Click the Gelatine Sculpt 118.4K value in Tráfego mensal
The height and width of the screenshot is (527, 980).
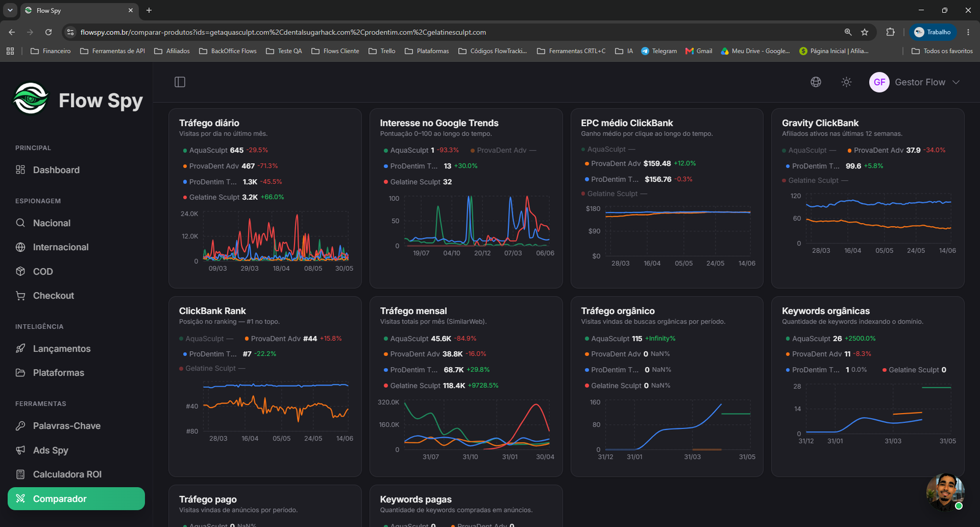coord(454,385)
